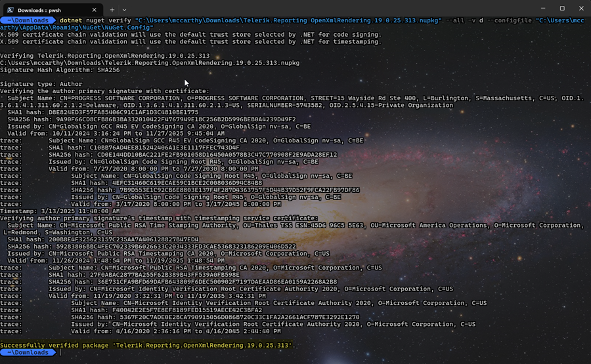Click the empty title bar area

coord(328,9)
